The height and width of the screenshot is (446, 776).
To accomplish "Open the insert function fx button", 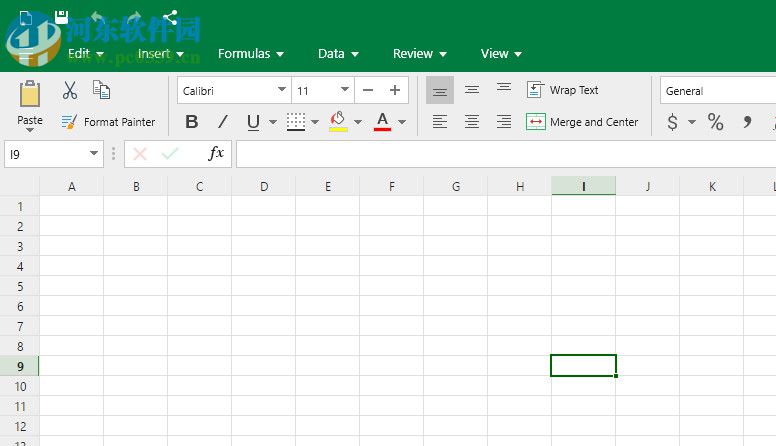I will point(216,153).
